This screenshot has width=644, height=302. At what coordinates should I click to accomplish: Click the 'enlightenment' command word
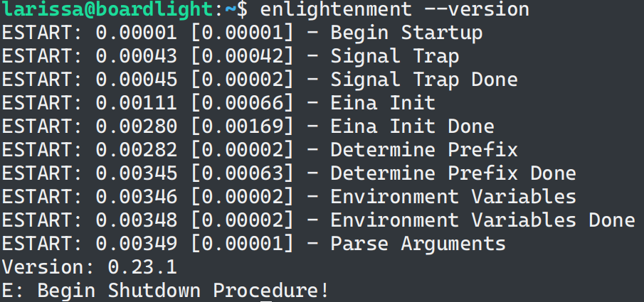click(x=336, y=10)
